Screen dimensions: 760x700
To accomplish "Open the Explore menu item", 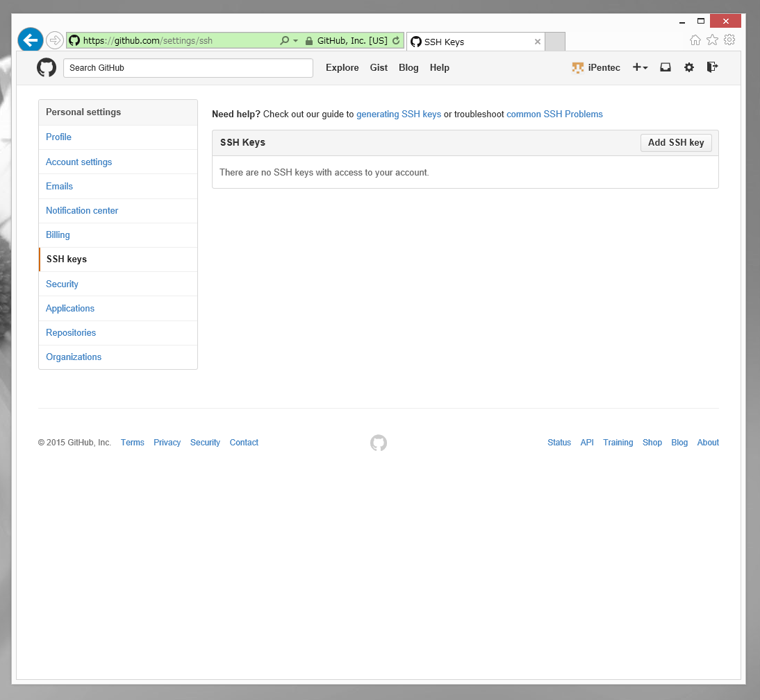I will (x=342, y=68).
